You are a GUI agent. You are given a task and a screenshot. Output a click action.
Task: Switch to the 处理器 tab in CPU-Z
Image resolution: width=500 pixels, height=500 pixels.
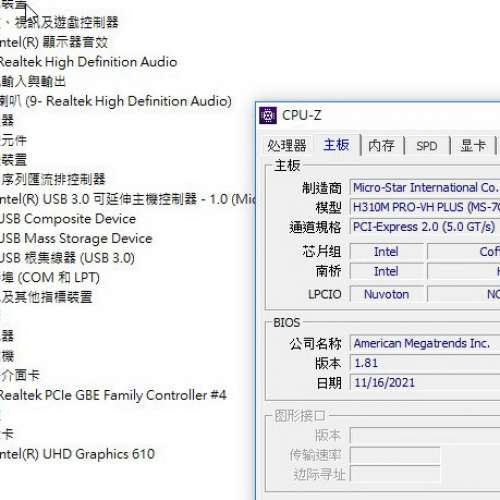click(x=286, y=146)
